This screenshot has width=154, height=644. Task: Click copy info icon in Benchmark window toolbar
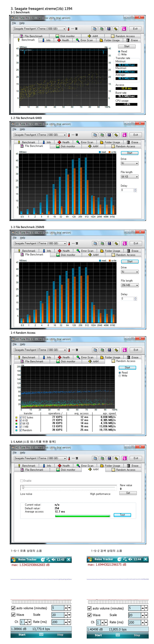click(94, 29)
